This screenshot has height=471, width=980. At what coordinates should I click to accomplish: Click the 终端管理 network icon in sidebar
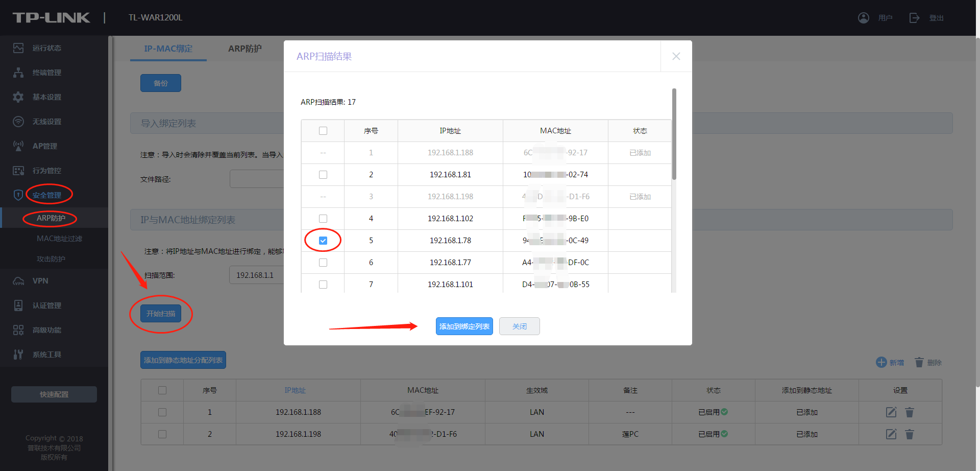coord(18,73)
